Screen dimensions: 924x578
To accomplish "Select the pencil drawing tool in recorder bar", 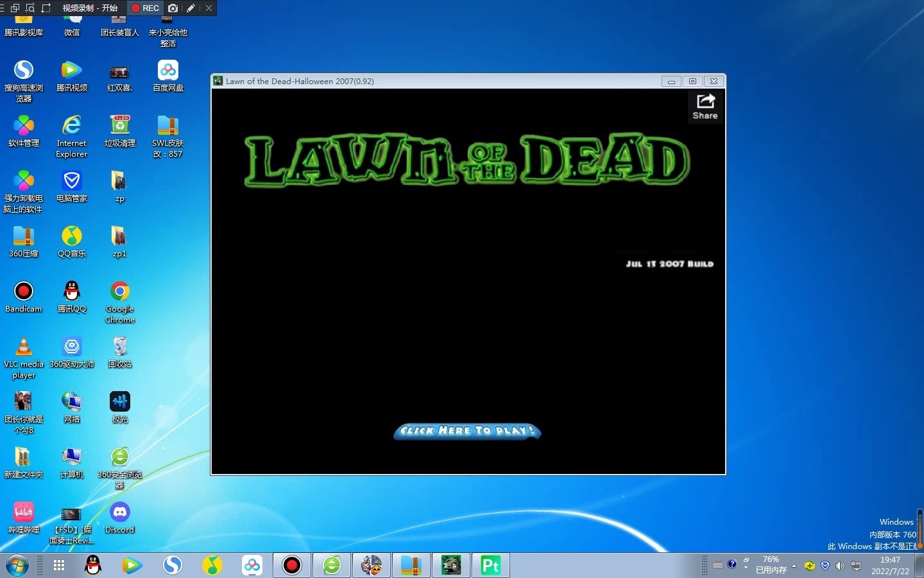I will pyautogui.click(x=191, y=8).
